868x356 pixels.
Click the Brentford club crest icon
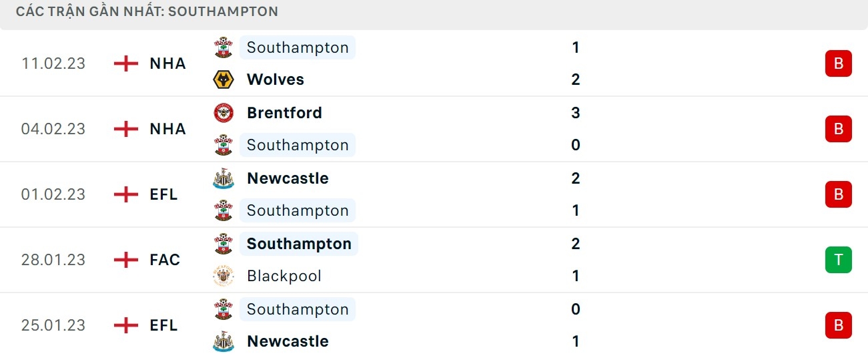(224, 113)
